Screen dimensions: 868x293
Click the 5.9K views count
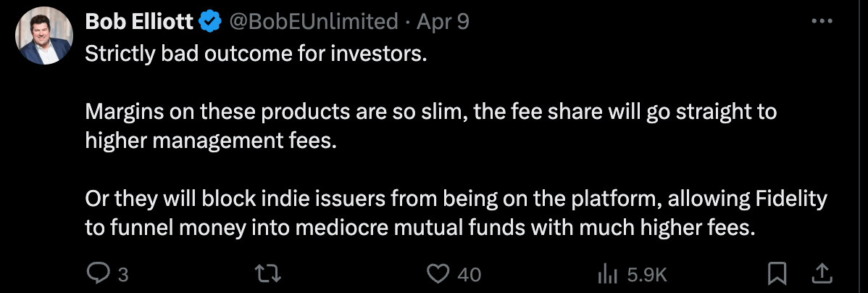point(646,274)
